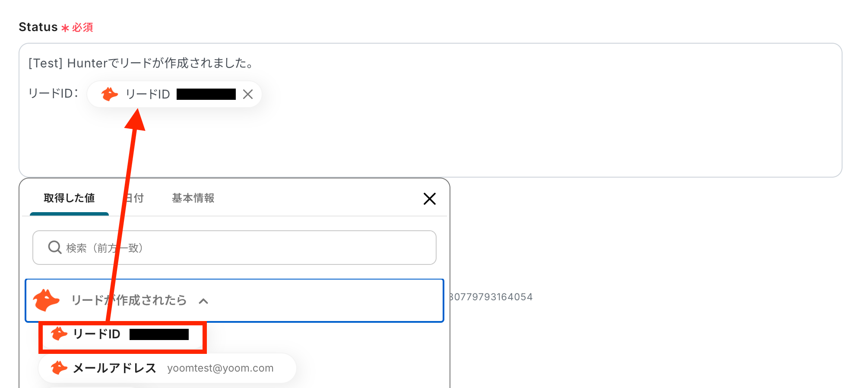The height and width of the screenshot is (388, 868).
Task: Remove the リードID chip with its X
Action: point(247,94)
